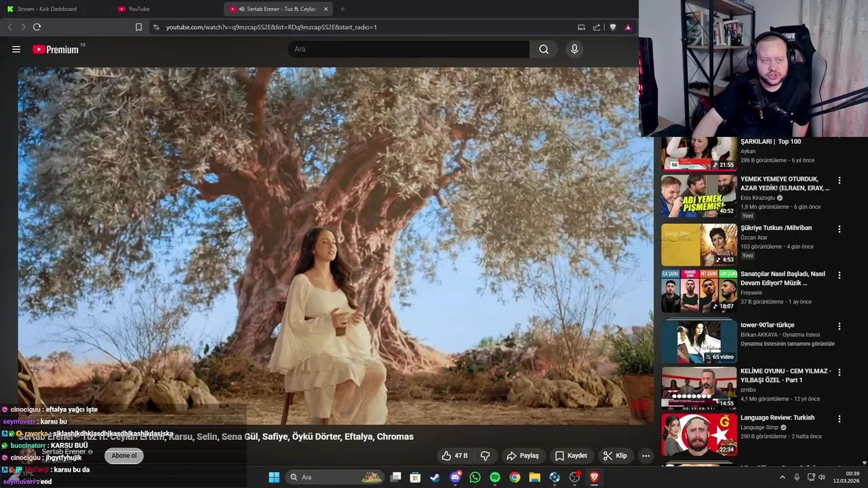The image size is (868, 488).
Task: Open Spotify from taskbar
Action: pos(495,477)
